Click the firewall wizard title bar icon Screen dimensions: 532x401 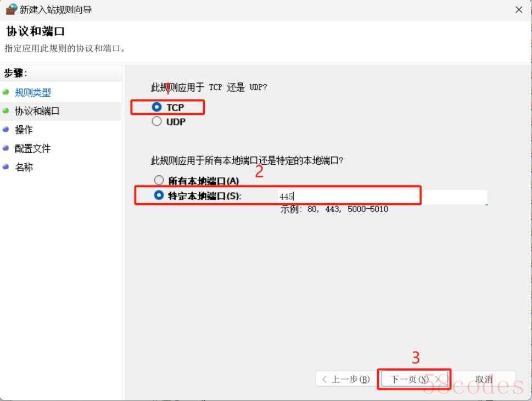coord(12,9)
